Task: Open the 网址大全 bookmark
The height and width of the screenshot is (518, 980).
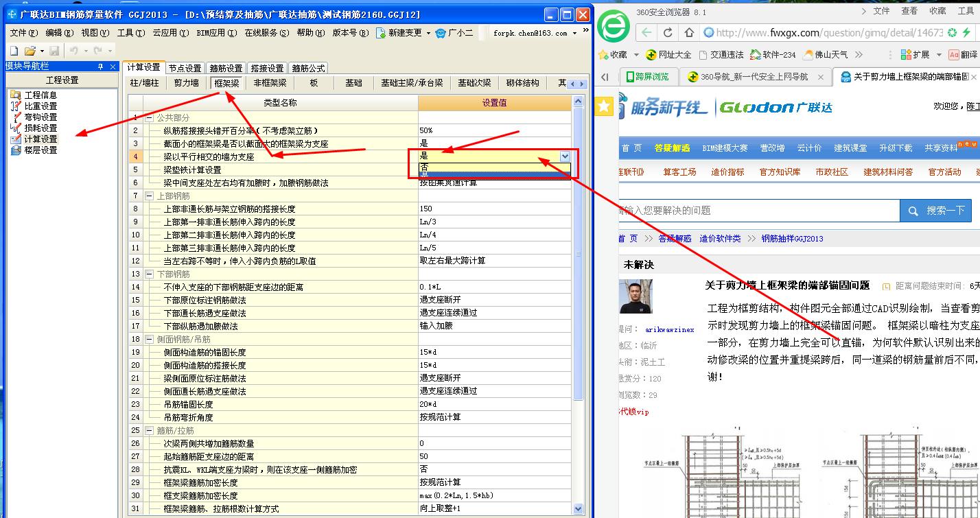Action: 668,55
